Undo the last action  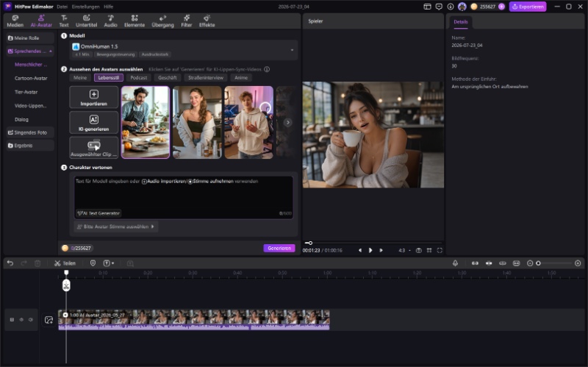pyautogui.click(x=10, y=263)
